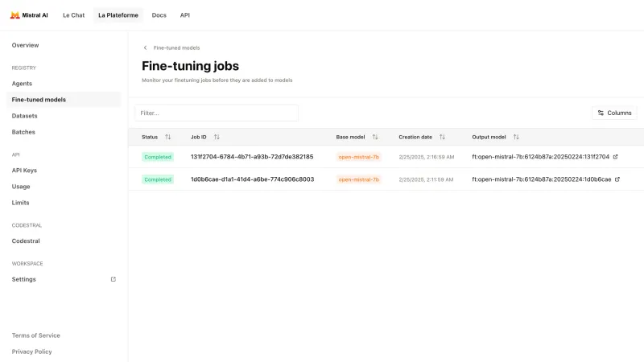This screenshot has width=644, height=362.
Task: Open the Docs tab
Action: coord(159,15)
